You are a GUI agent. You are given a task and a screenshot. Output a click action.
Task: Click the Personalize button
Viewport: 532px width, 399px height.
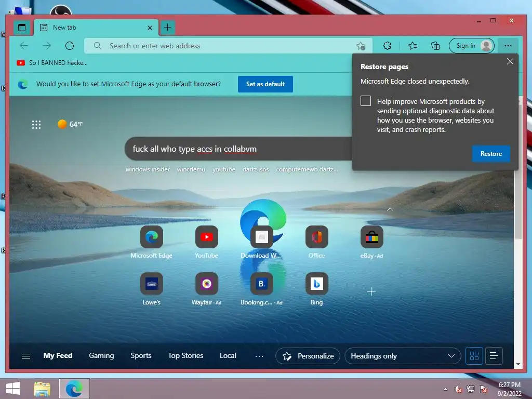pyautogui.click(x=308, y=356)
